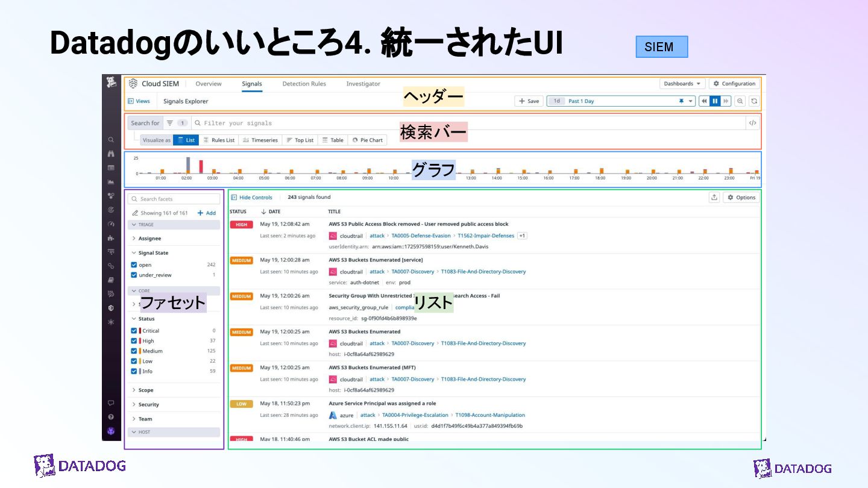Uncheck the Low status checkbox

click(134, 361)
